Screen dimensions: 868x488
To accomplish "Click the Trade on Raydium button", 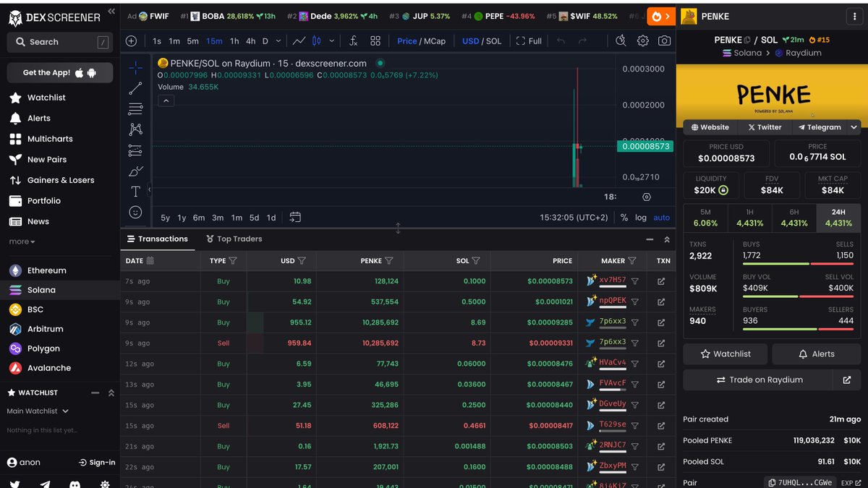I will point(759,380).
